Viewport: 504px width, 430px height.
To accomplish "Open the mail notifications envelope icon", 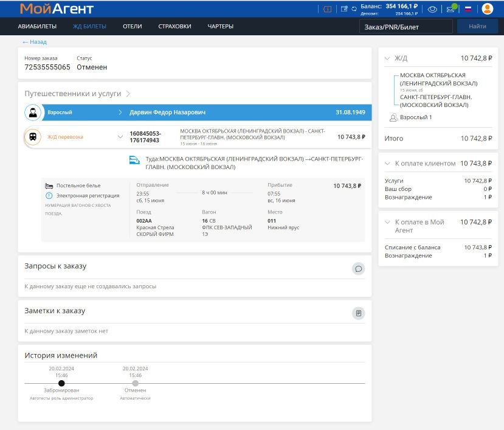I will pos(450,9).
